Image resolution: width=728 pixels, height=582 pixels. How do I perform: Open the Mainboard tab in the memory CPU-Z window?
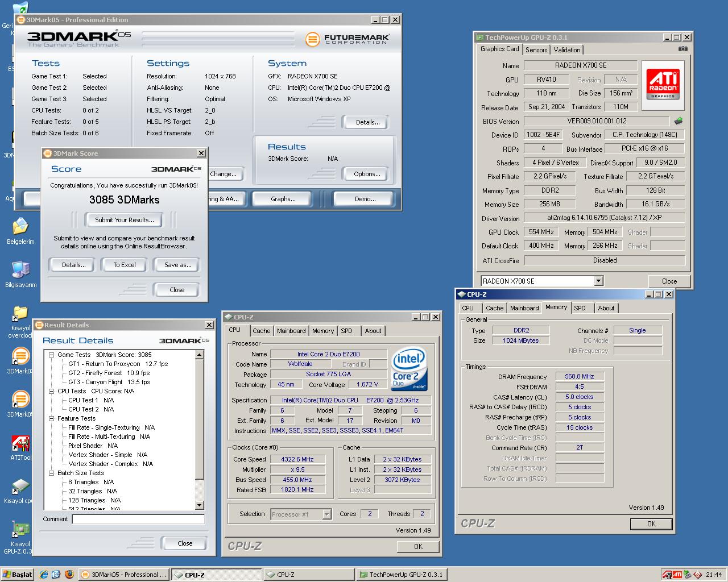(x=524, y=308)
